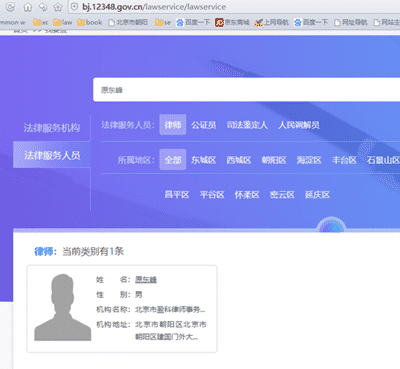Filter by district 延庆区
Screen dimensions: 400x369
317,195
